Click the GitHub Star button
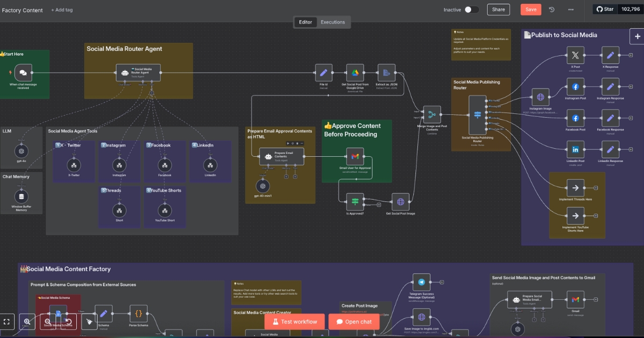 [x=604, y=9]
